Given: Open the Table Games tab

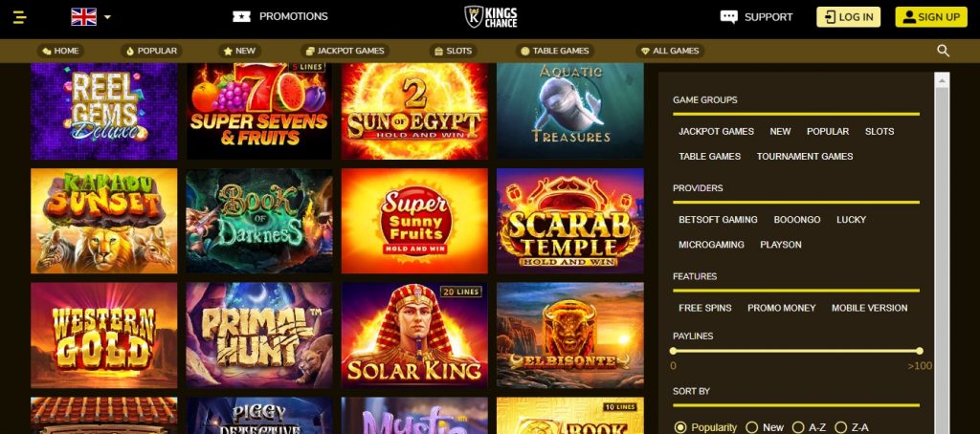Looking at the screenshot, I should pos(554,52).
